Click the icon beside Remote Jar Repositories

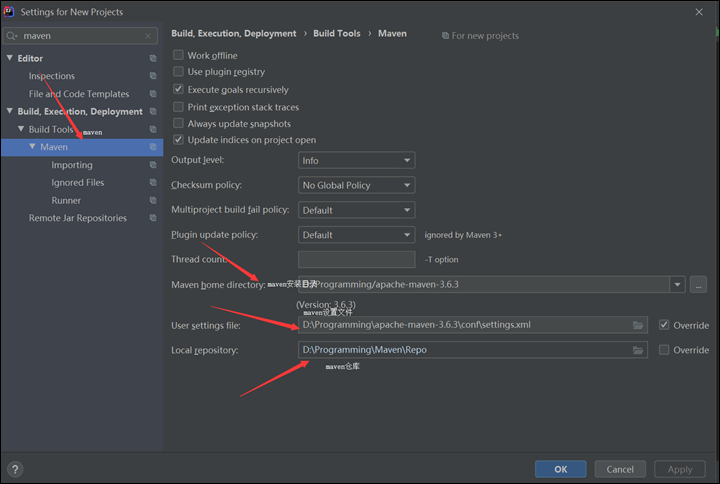pos(153,218)
